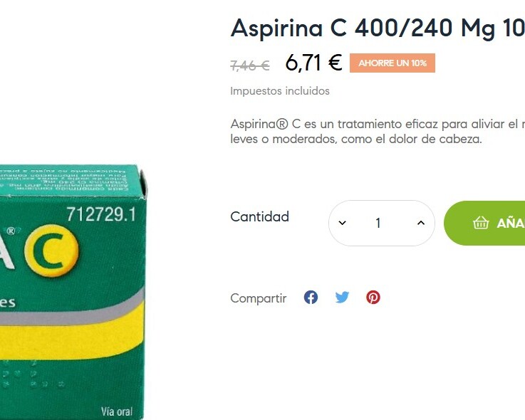Pin the product using Pinterest icon
This screenshot has width=525, height=420.
point(373,297)
